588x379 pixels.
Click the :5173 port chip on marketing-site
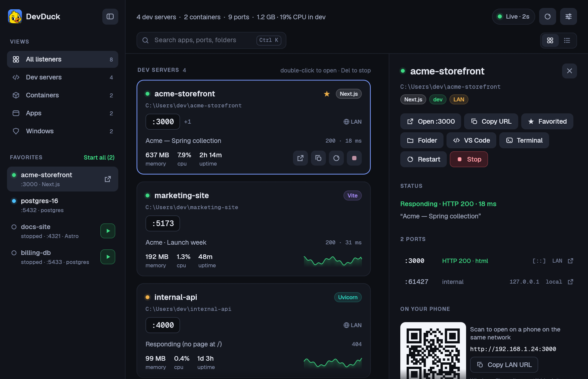click(x=163, y=223)
